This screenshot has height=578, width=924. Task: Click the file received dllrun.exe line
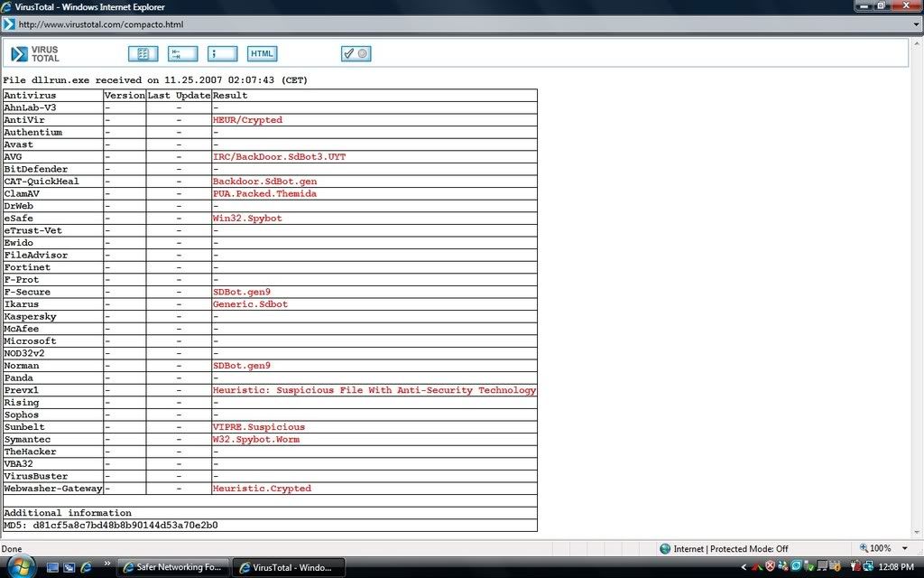click(x=155, y=79)
